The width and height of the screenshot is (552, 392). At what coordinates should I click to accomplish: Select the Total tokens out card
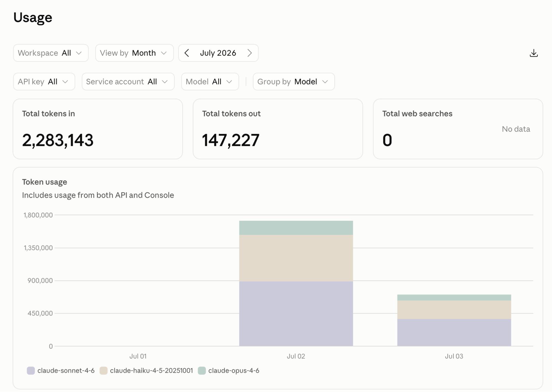[278, 129]
